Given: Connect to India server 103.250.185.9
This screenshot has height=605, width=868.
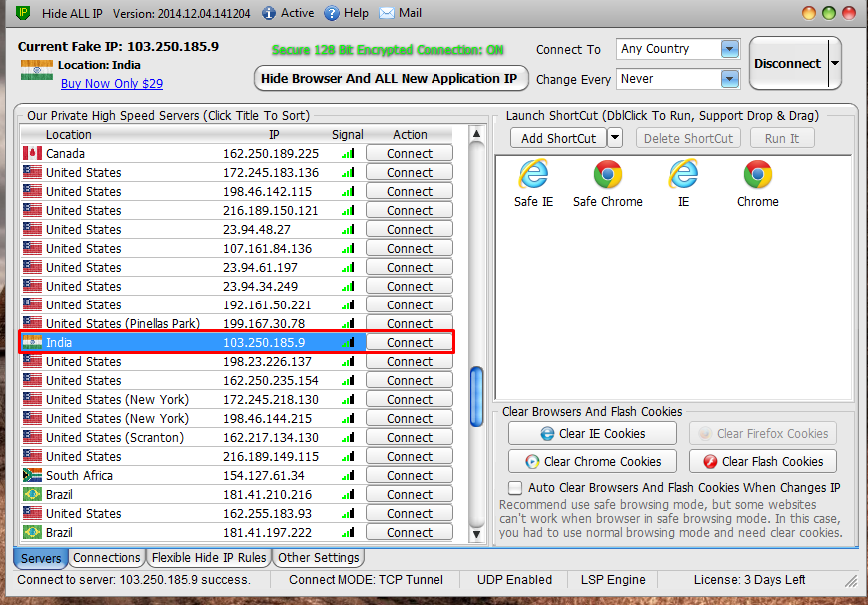Looking at the screenshot, I should 410,342.
